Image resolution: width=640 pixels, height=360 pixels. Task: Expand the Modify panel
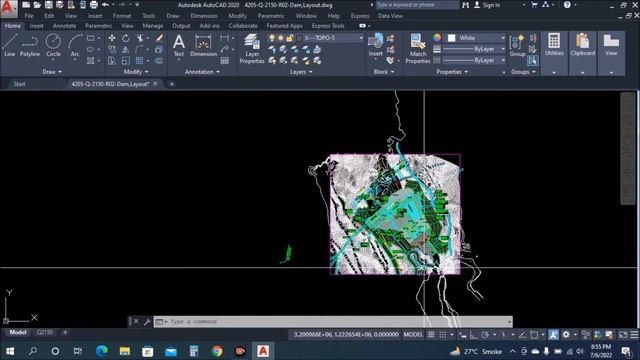[x=136, y=72]
